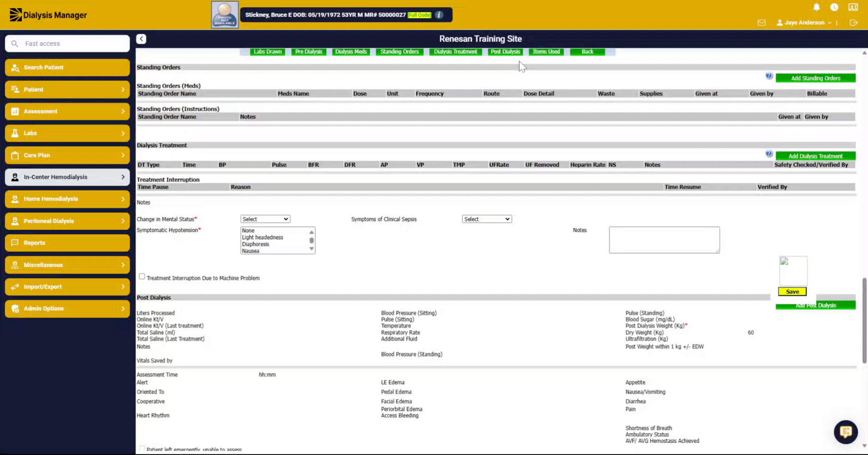This screenshot has width=868, height=455.
Task: Open Symptoms of Clinical Sepsis dropdown
Action: click(487, 219)
